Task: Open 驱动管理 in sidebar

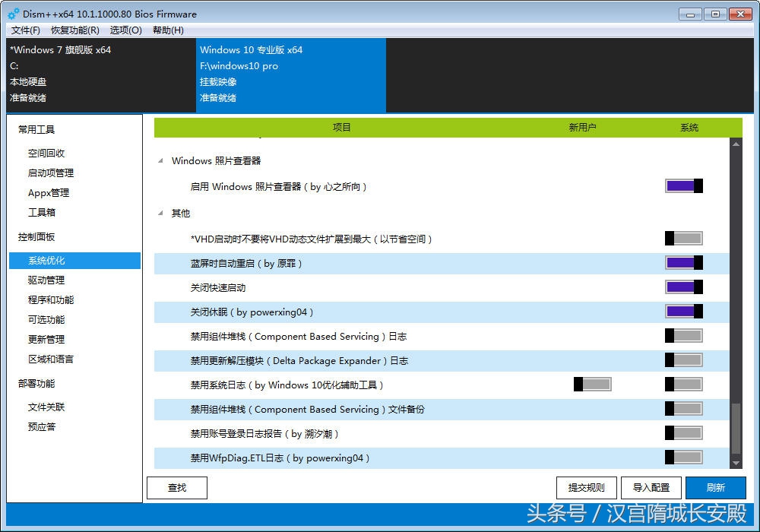Action: pos(46,280)
